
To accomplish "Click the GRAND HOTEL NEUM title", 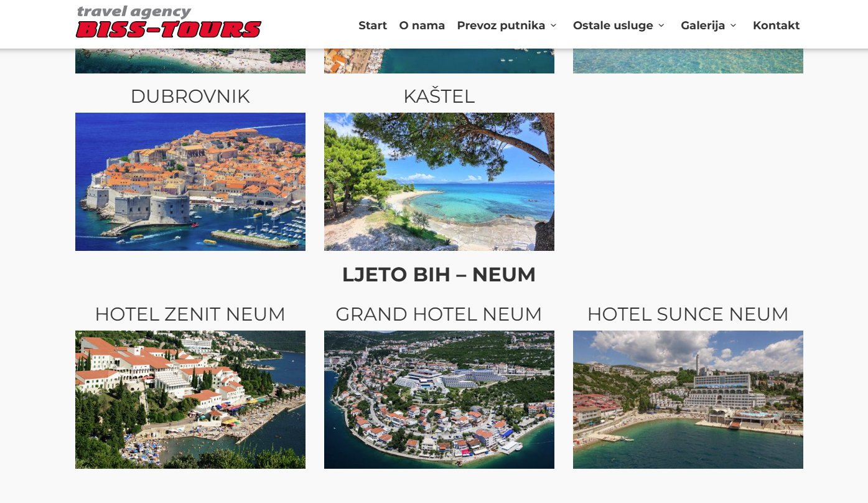I will click(439, 314).
